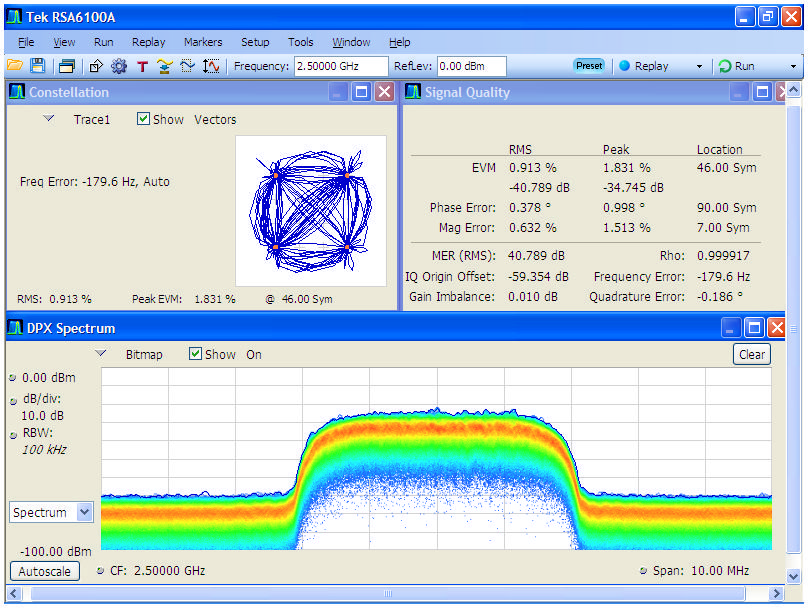Click inside the Frequency input field
This screenshot has height=608, width=808.
point(340,66)
